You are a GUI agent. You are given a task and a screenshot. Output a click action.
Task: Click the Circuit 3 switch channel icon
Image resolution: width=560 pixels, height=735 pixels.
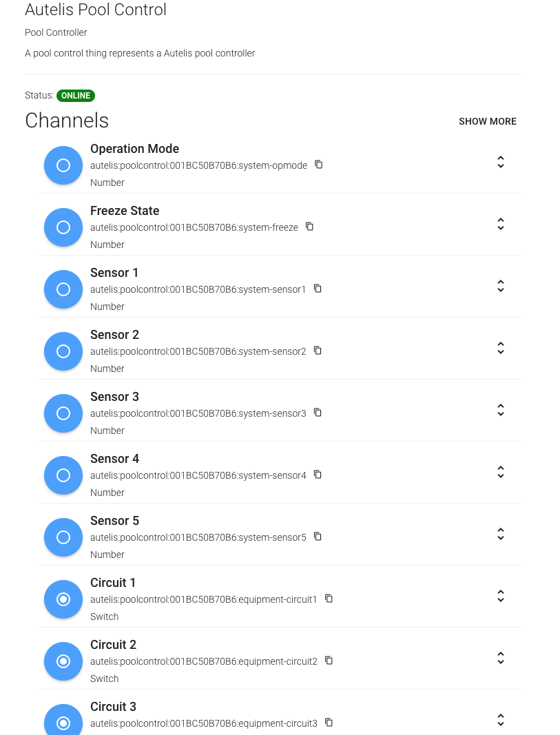tap(63, 723)
